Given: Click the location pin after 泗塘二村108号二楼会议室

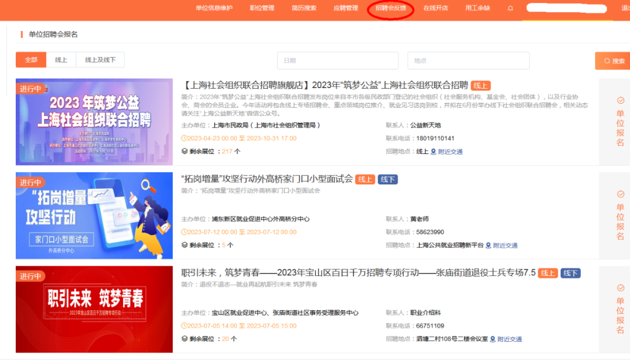Looking at the screenshot, I should point(492,339).
